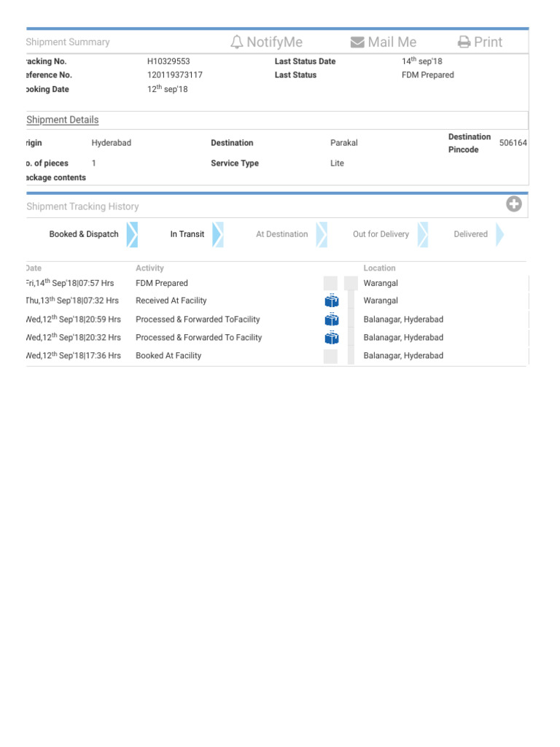
Task: Click destination pincode 506164
Action: click(513, 143)
